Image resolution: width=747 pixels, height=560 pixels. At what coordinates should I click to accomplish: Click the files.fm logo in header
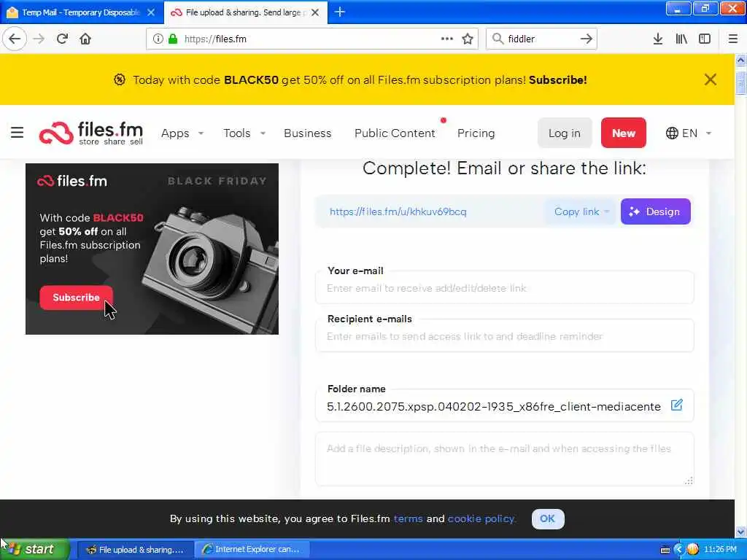tap(91, 133)
